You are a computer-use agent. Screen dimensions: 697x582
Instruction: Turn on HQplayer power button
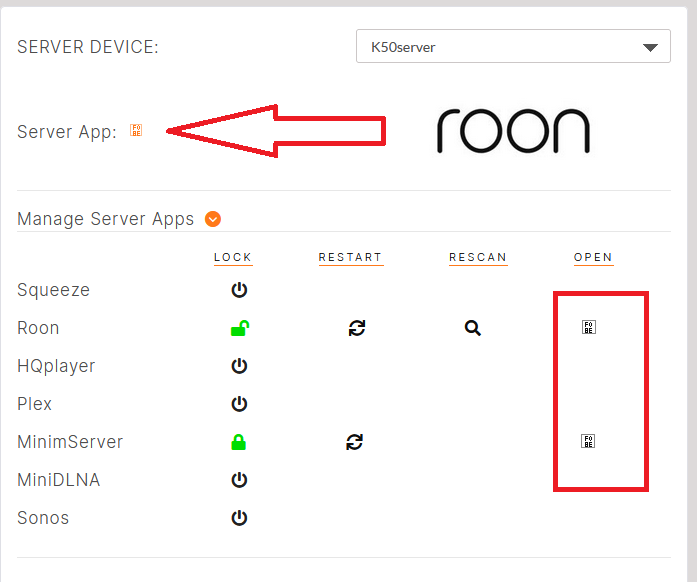239,366
